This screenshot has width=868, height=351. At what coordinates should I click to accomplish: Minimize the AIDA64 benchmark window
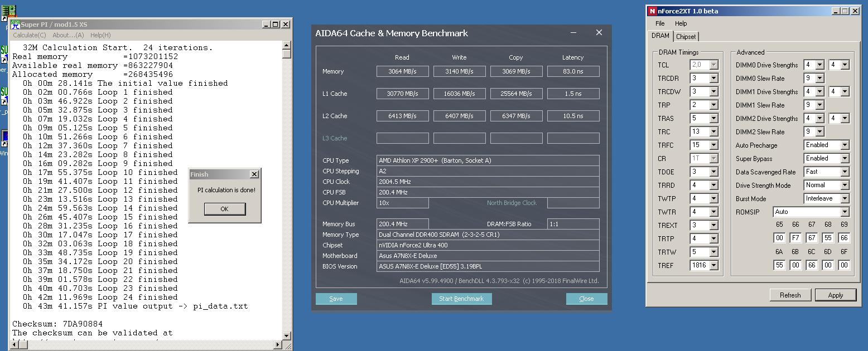point(573,33)
